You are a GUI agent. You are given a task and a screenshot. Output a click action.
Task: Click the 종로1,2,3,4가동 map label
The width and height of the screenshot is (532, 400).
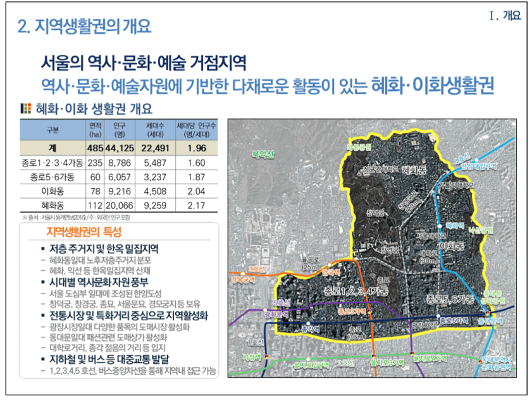click(x=356, y=291)
